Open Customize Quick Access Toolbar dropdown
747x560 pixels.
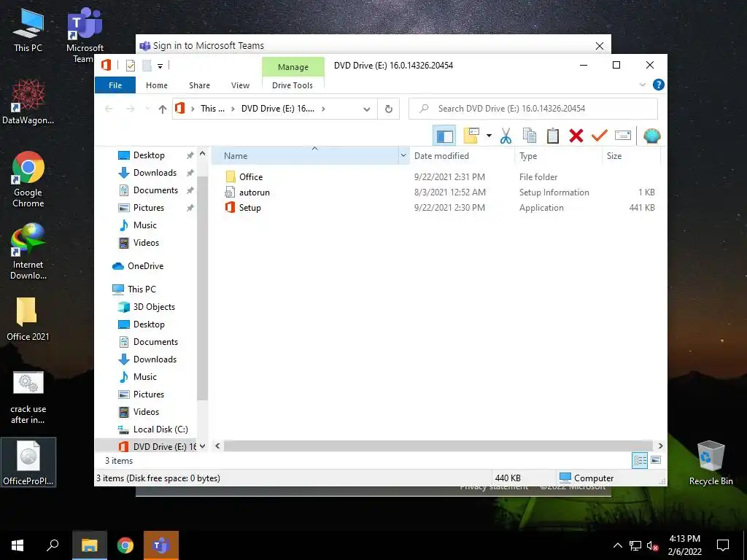tap(160, 66)
